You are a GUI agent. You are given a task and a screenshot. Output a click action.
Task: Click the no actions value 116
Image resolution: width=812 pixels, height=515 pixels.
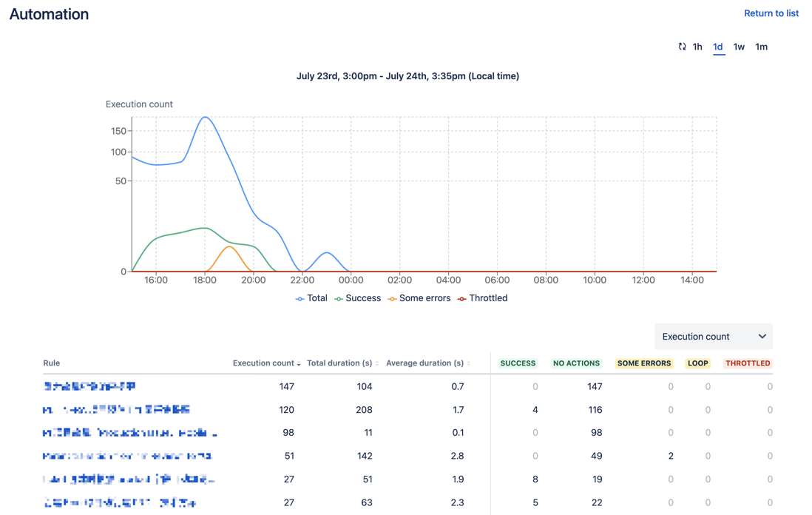(x=595, y=410)
